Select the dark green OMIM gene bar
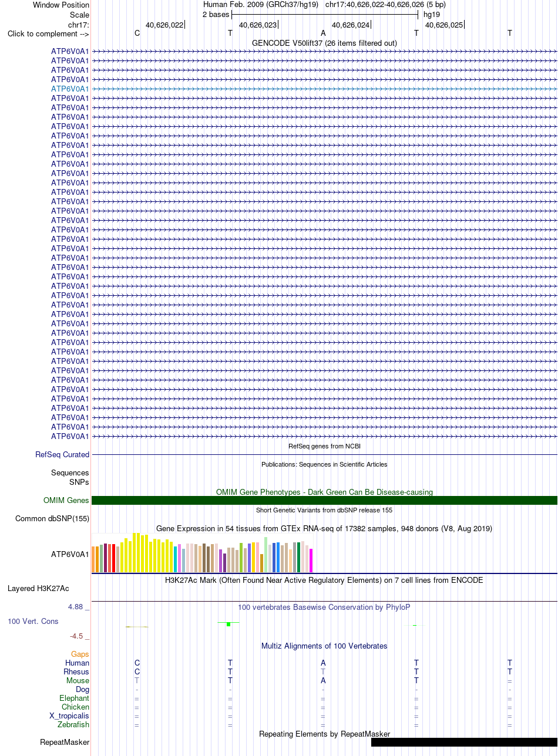 324,501
